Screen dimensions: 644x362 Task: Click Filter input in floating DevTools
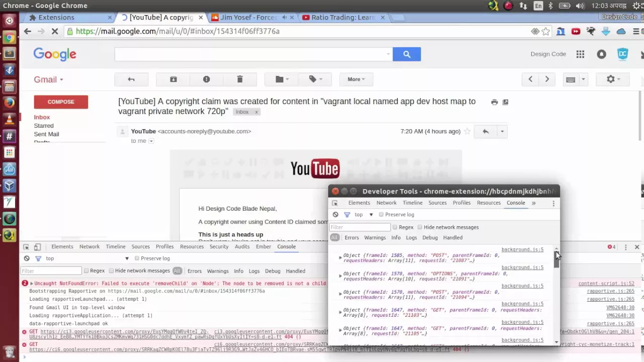coord(359,227)
